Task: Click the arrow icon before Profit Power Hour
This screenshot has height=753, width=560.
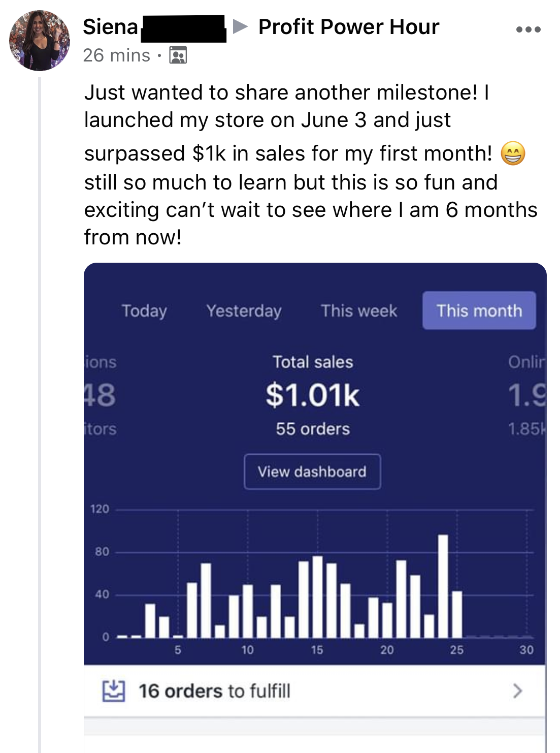Action: click(240, 26)
